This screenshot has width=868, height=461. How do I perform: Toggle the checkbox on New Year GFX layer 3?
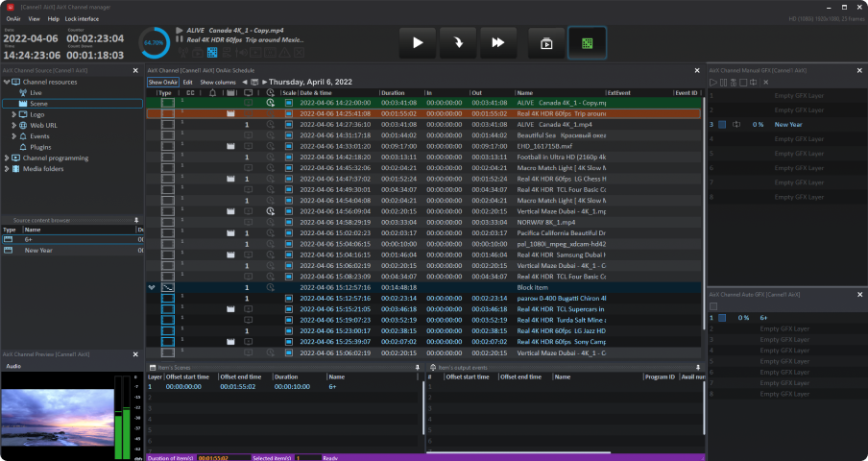(722, 125)
